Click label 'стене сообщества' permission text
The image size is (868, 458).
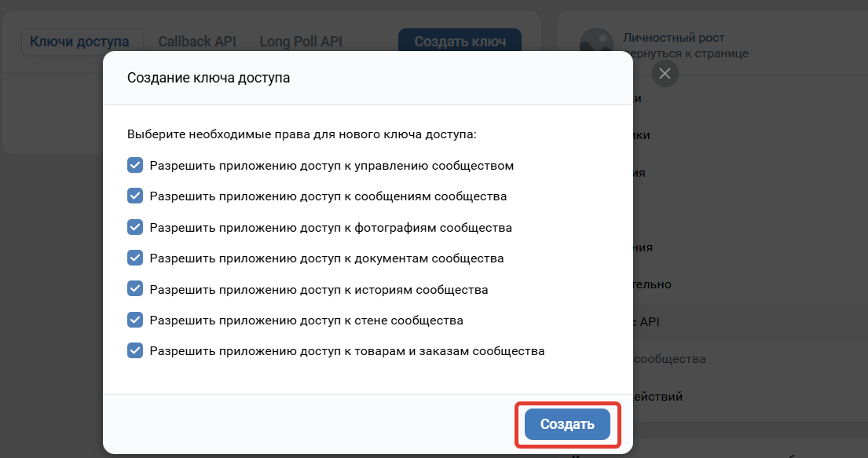point(408,320)
